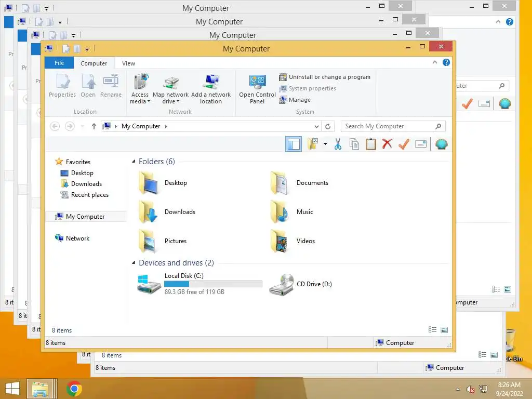Click the Properties ribbon button

point(62,86)
